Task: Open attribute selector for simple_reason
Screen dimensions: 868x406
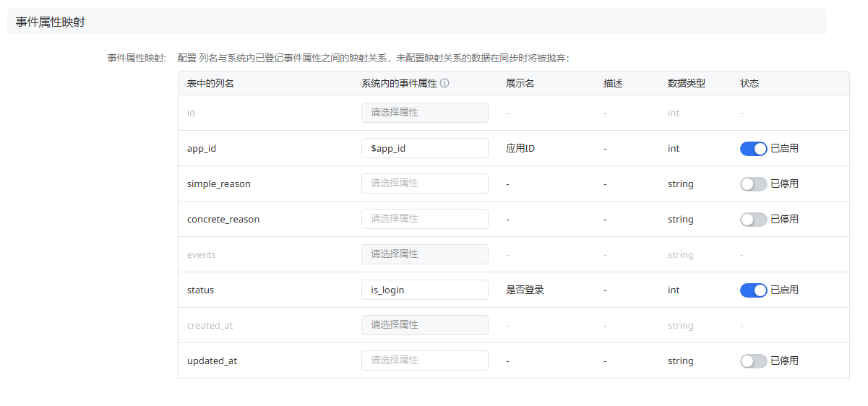Action: 424,183
